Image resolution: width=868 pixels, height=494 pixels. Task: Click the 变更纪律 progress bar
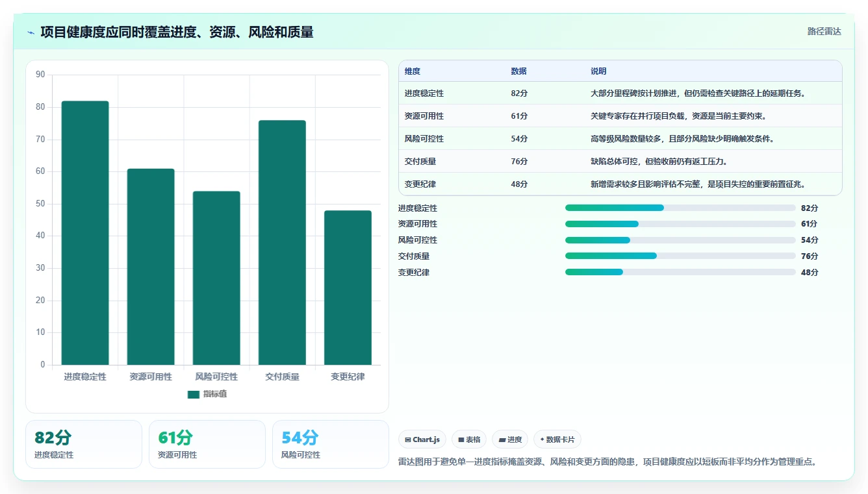[x=680, y=272]
